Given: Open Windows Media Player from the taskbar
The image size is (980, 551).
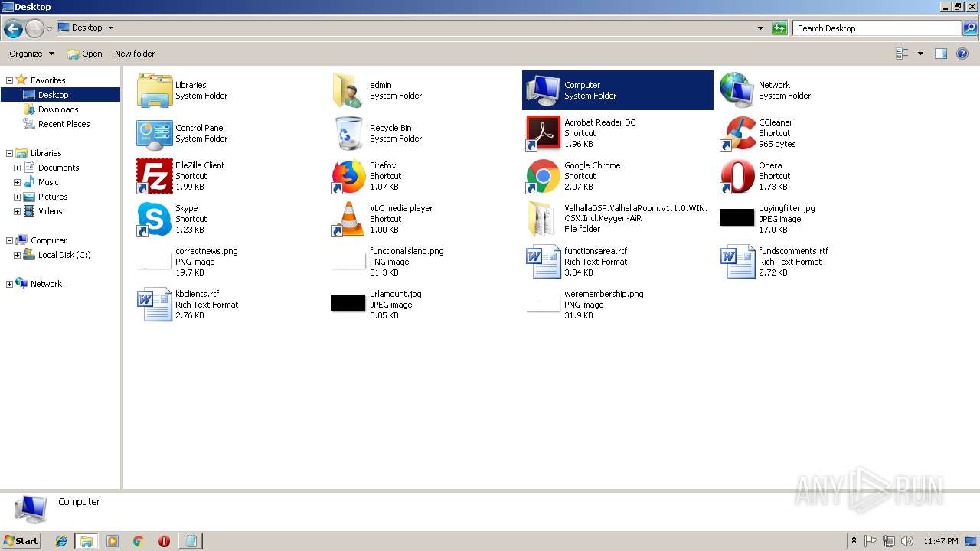Looking at the screenshot, I should [113, 541].
